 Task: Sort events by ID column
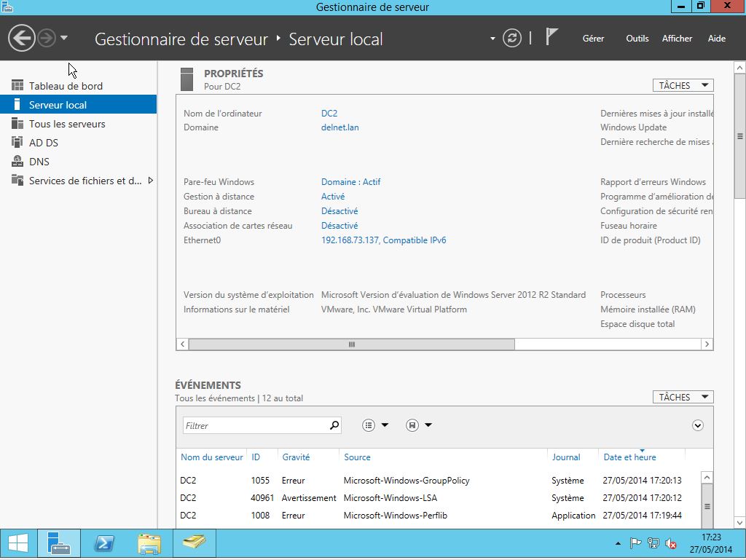pyautogui.click(x=256, y=457)
